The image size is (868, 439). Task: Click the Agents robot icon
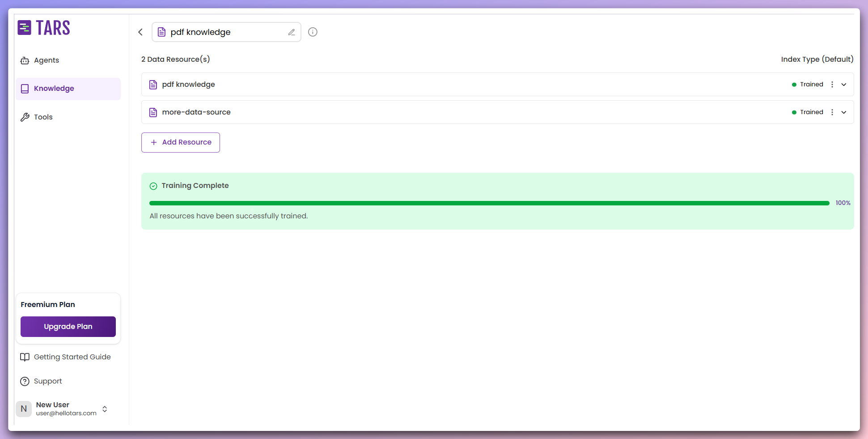tap(25, 60)
